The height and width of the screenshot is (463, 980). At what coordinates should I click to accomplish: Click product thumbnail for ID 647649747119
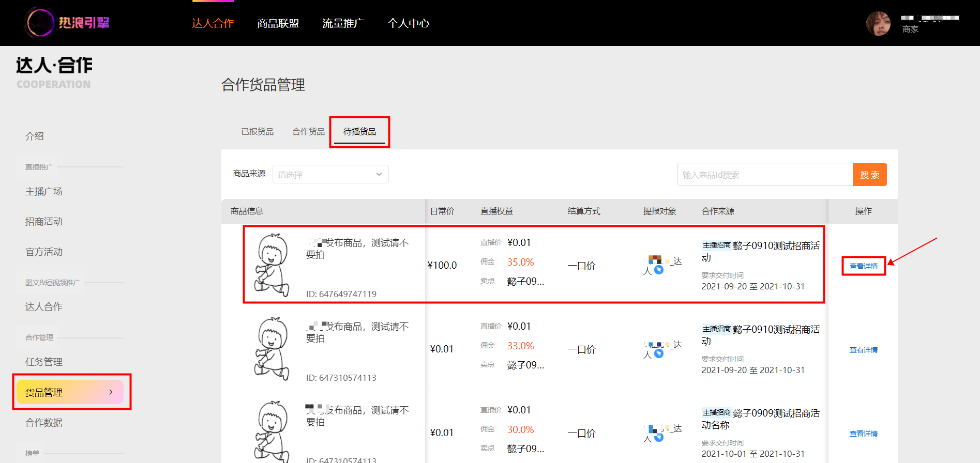tap(272, 265)
